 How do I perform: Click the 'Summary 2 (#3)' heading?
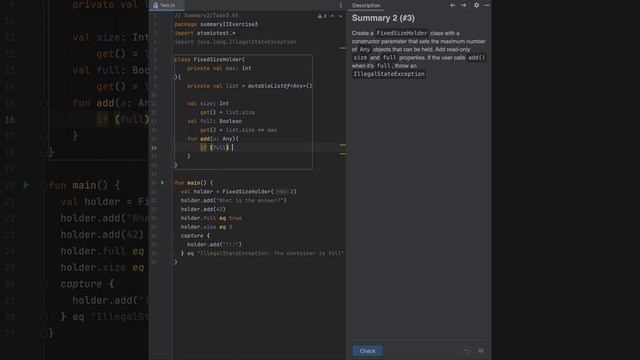(383, 18)
